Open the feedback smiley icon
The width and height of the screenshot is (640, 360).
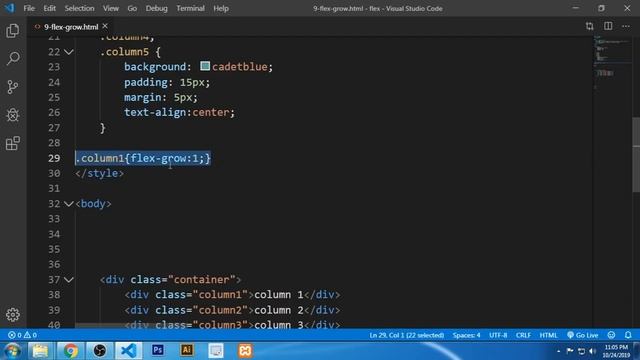[x=611, y=335]
